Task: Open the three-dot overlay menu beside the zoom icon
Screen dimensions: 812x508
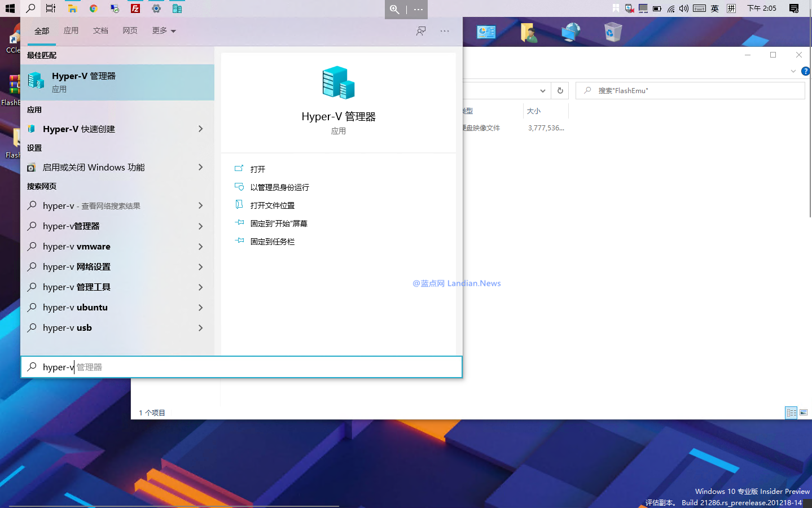Action: [x=418, y=9]
